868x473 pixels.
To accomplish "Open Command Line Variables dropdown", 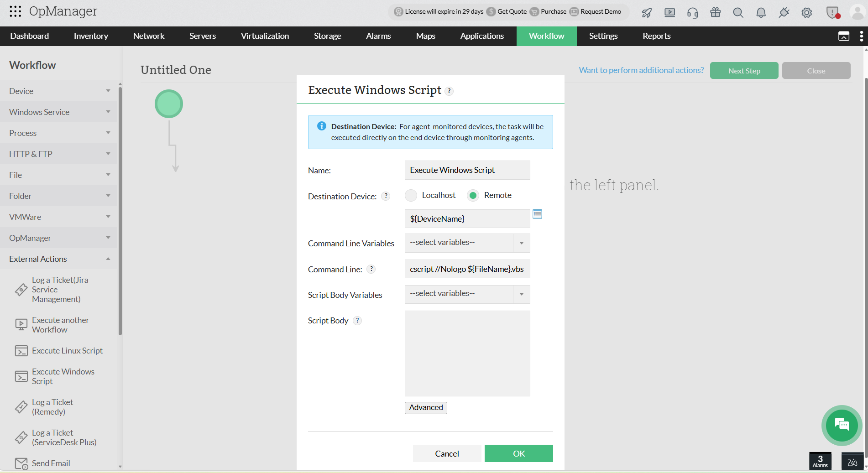I will (467, 243).
